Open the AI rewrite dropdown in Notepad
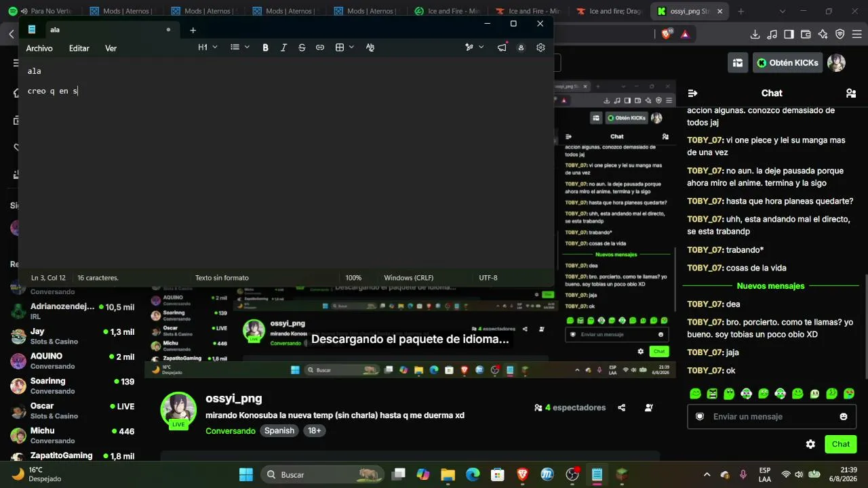 coord(474,47)
